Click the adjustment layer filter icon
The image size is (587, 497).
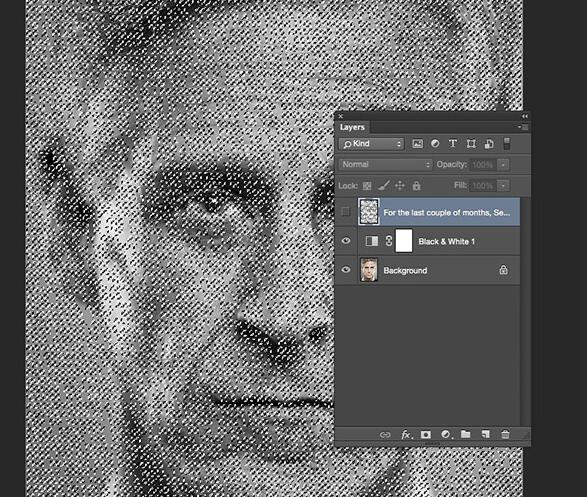[x=435, y=144]
